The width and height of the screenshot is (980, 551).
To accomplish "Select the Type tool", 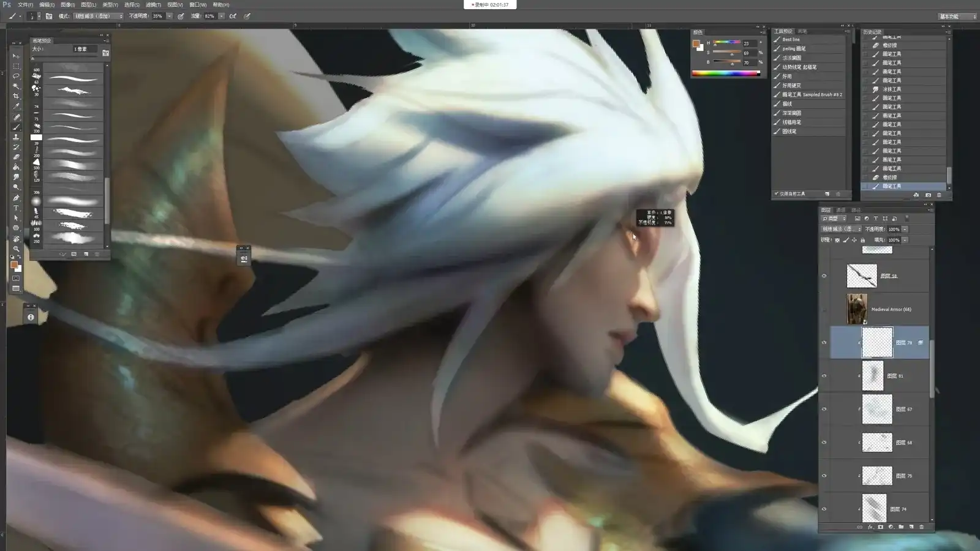I will (x=16, y=208).
